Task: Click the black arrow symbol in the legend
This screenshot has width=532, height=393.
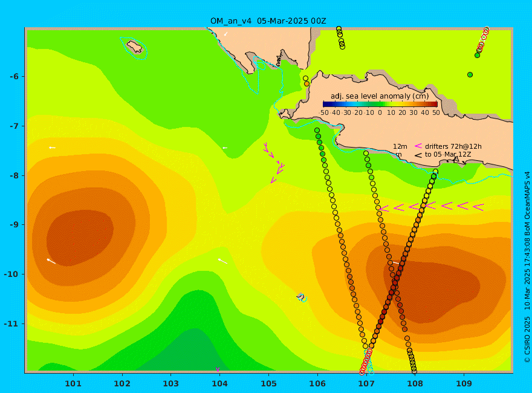Action: pos(418,155)
